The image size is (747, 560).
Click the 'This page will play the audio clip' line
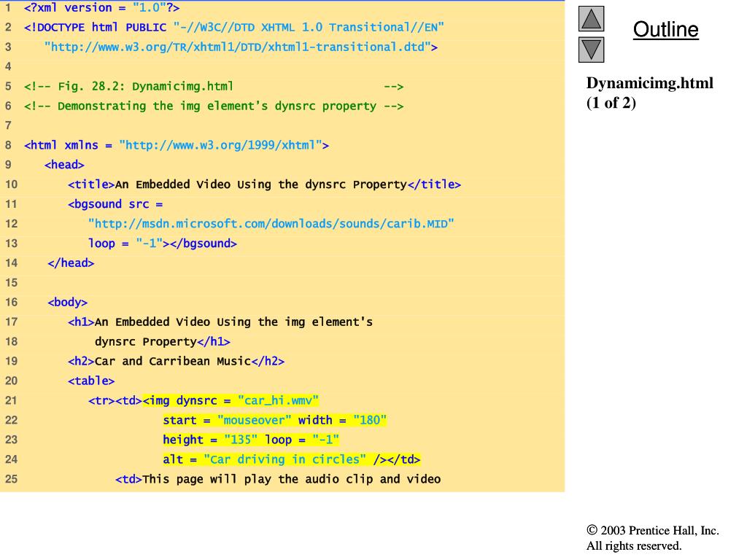tap(278, 479)
